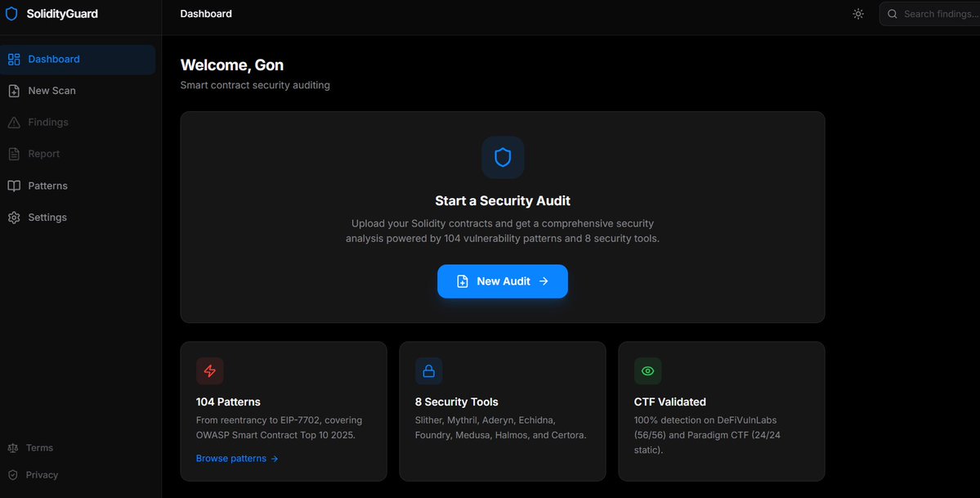Image resolution: width=980 pixels, height=498 pixels.
Task: Click the blue padlock icon on Security Tools card
Action: click(429, 371)
